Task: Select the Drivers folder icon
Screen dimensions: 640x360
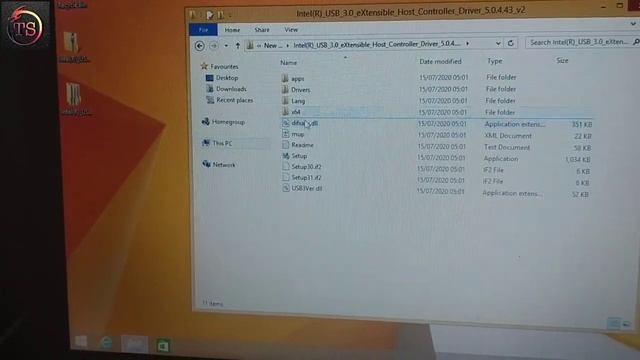Action: (285, 89)
